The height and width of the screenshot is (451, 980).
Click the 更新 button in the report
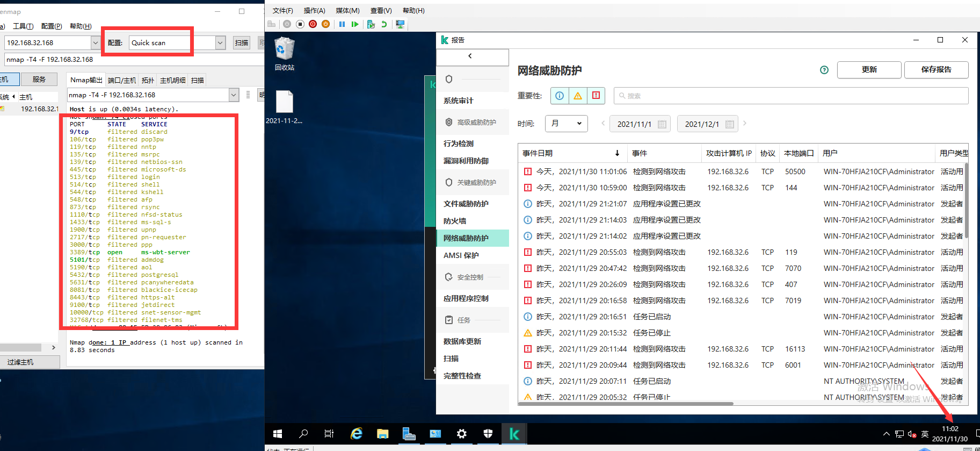click(x=869, y=70)
